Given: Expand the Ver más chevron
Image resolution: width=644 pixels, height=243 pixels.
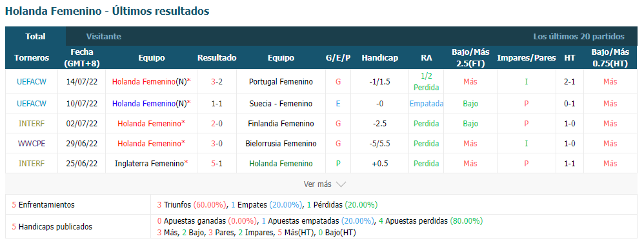Looking at the screenshot, I should tap(341, 184).
